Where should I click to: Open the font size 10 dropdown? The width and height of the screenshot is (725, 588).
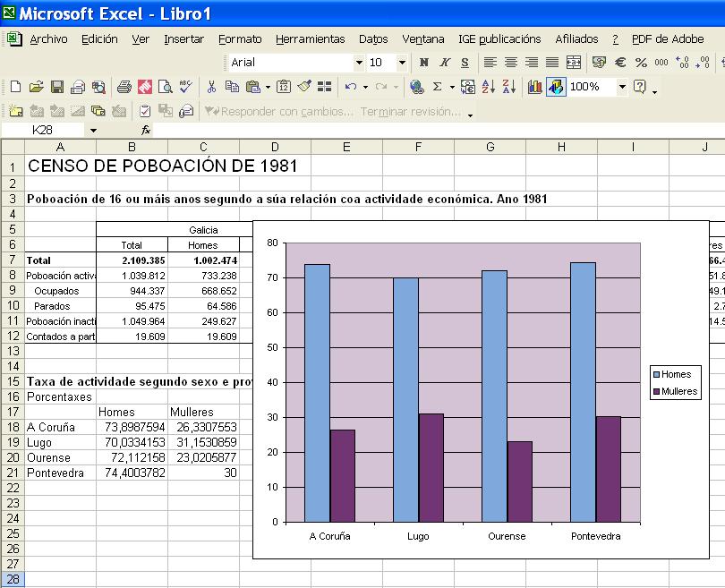click(402, 63)
